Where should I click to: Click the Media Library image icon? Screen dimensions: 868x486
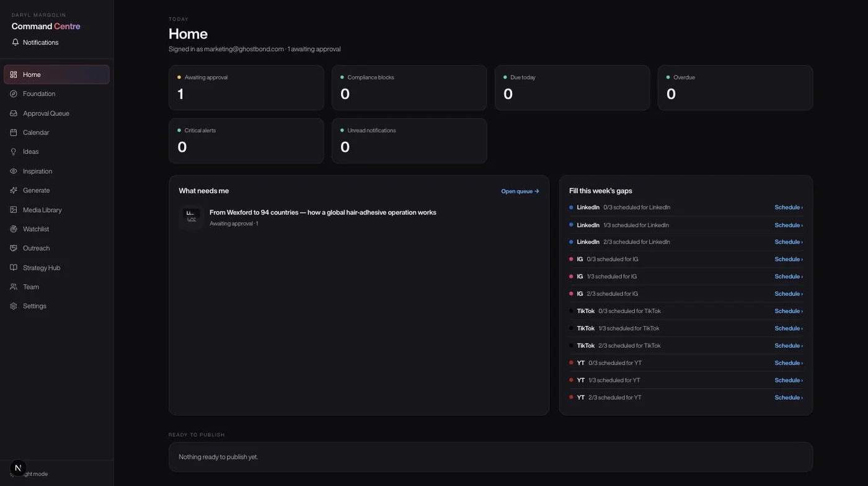[14, 210]
